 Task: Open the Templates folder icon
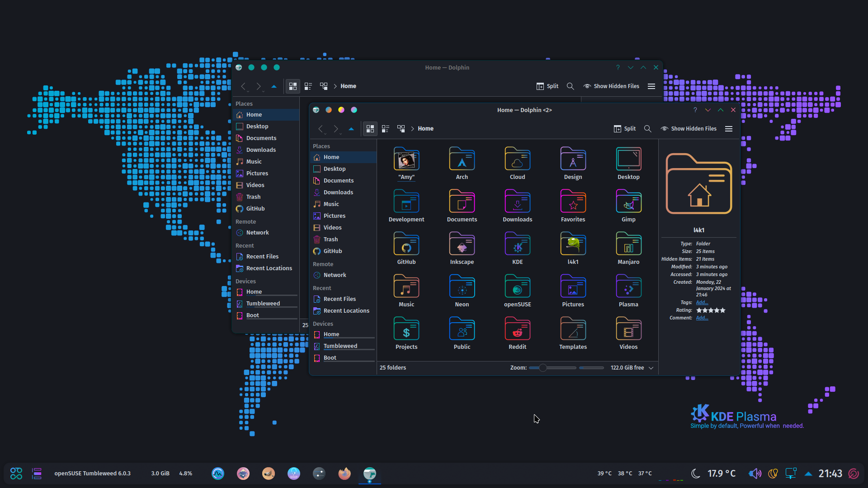[573, 329]
